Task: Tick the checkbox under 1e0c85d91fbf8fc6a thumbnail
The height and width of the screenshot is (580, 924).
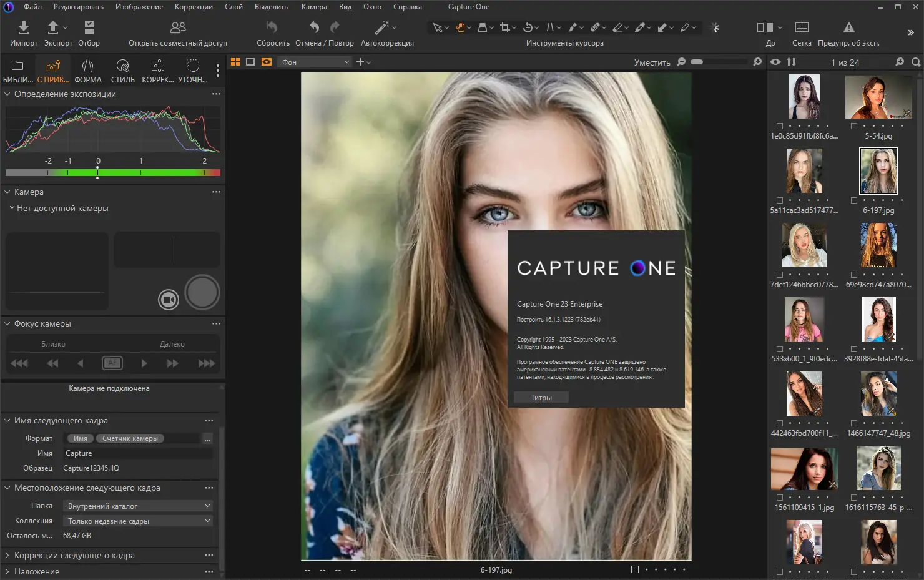Action: [780, 126]
